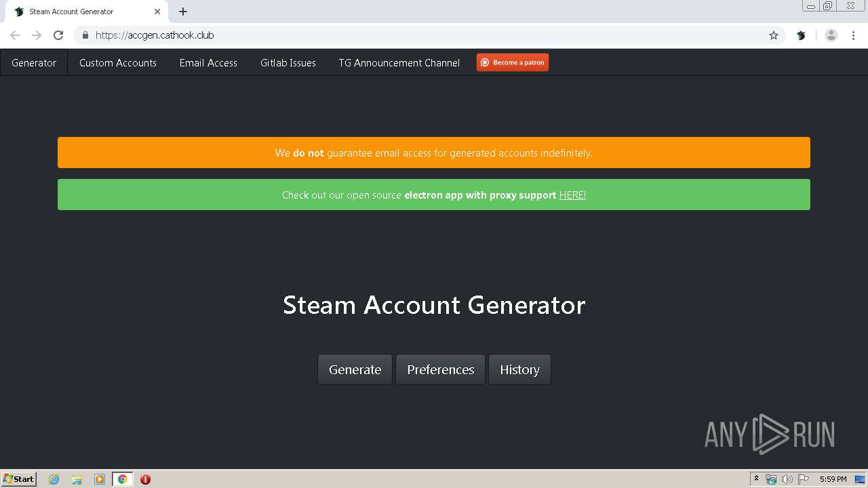Image resolution: width=868 pixels, height=488 pixels.
Task: Open the Windows Start menu
Action: click(19, 479)
